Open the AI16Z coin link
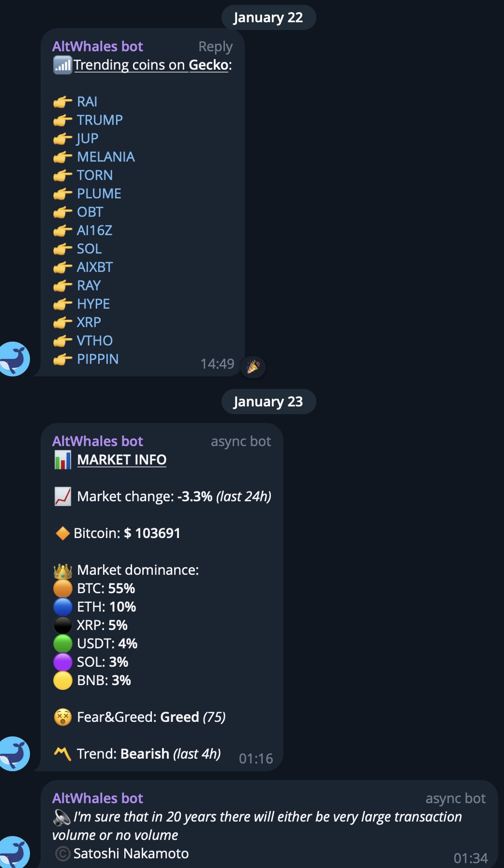Viewport: 504px width, 868px height. coord(94,230)
